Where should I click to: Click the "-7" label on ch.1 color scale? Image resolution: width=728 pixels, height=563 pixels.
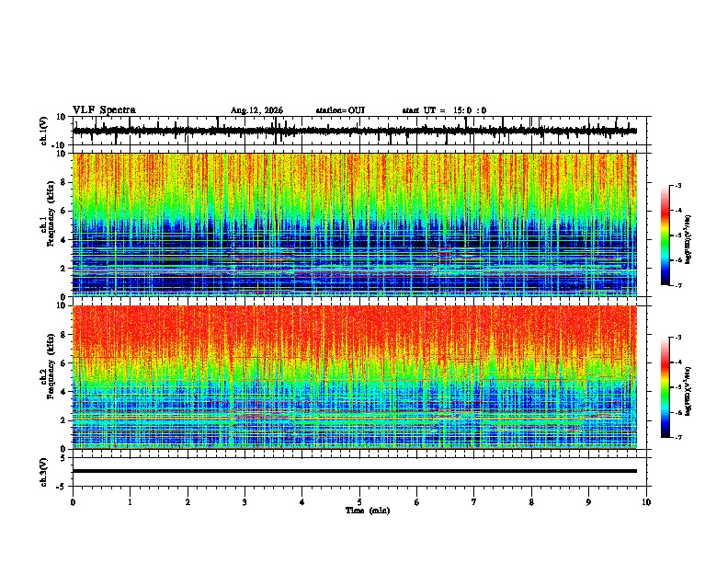(x=677, y=285)
